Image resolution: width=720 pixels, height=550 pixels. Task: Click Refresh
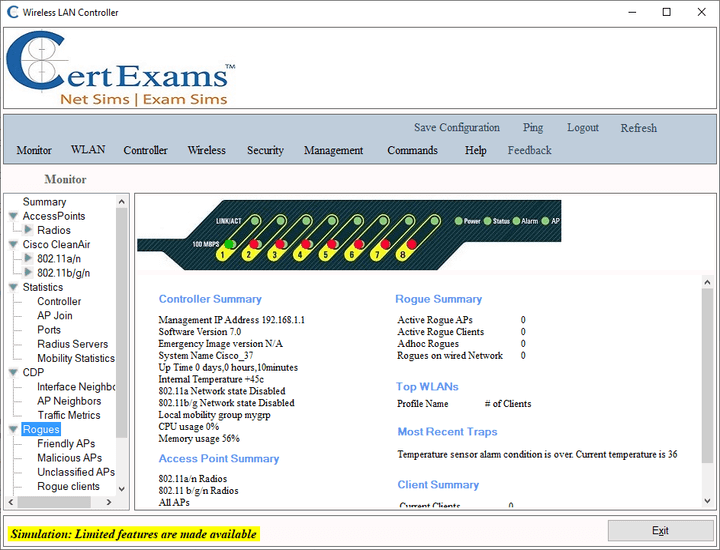coord(639,128)
